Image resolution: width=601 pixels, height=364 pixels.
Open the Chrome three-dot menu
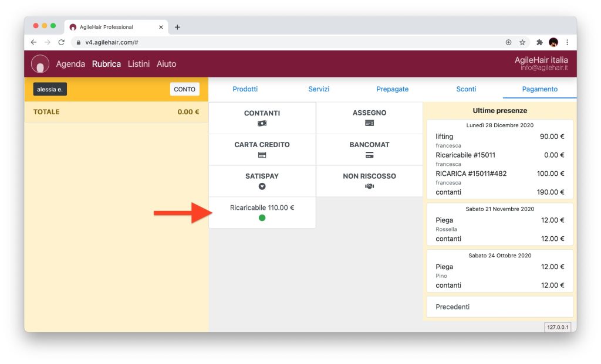567,42
